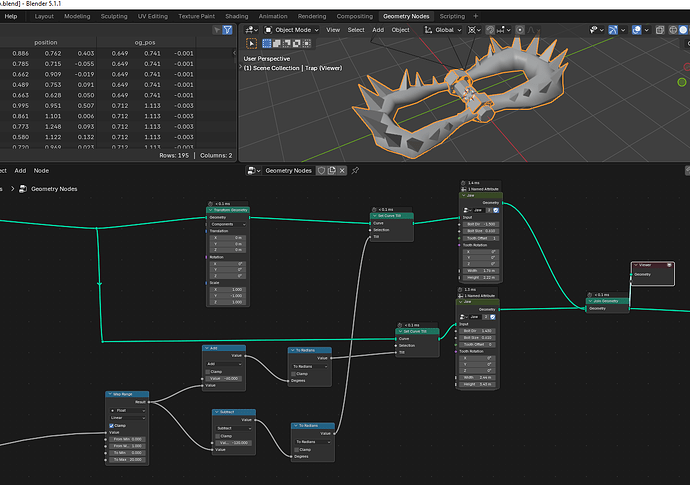Open Linear interpolation dropdown in Map Range
This screenshot has height=485, width=690.
pyautogui.click(x=128, y=418)
